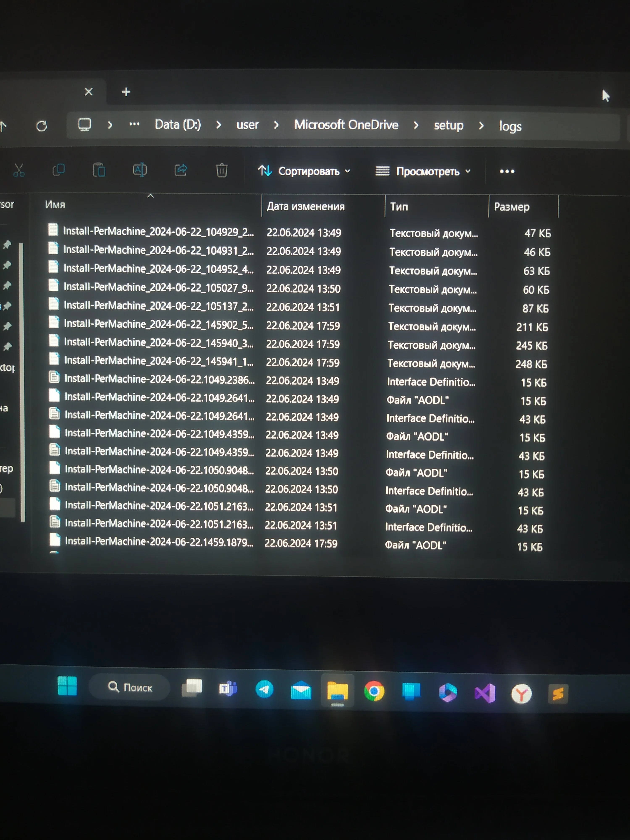Click the Cut scissors icon

coord(19,170)
